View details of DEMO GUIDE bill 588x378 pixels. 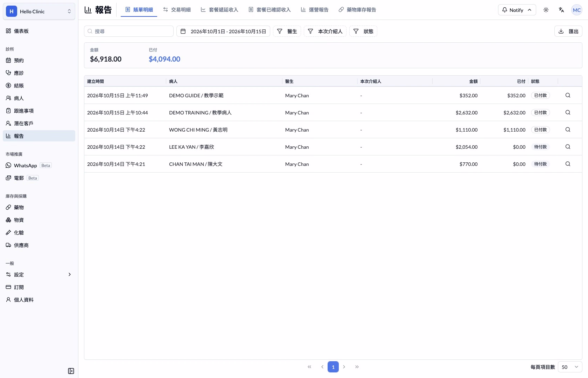568,95
